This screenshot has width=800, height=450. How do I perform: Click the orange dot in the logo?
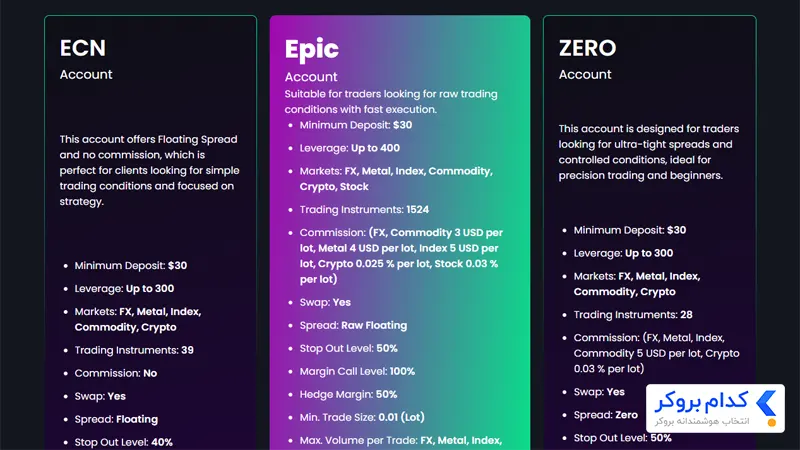(x=772, y=422)
